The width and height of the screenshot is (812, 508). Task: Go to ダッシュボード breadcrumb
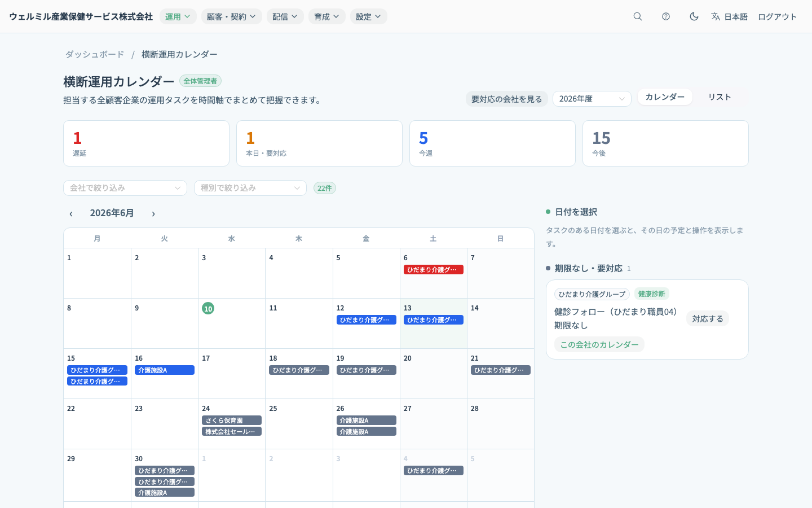tap(95, 54)
